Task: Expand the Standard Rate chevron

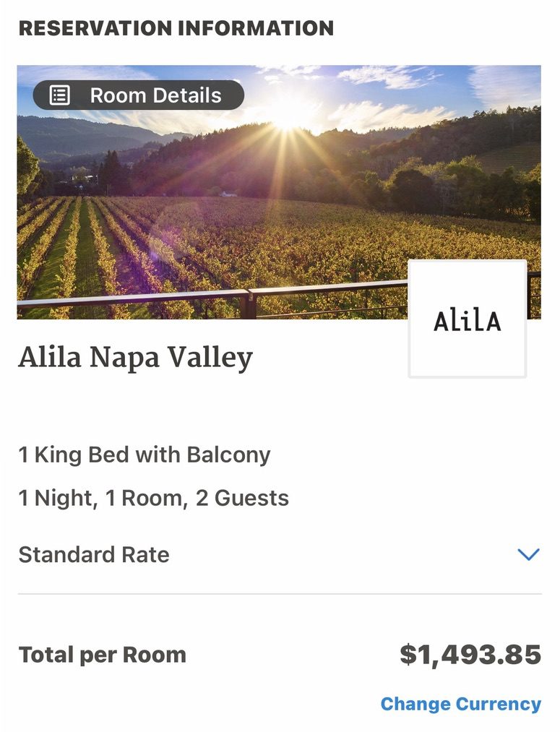Action: click(x=529, y=554)
